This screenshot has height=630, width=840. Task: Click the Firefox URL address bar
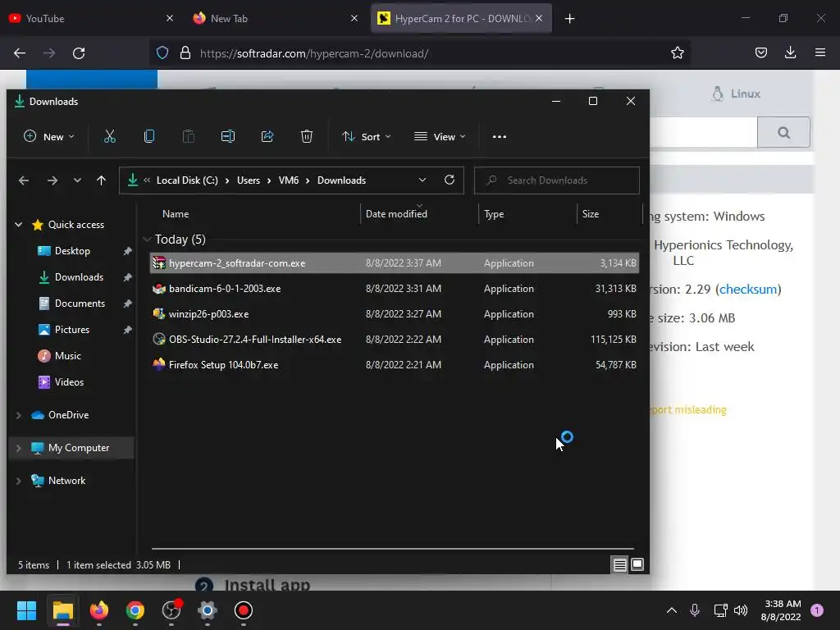coord(420,53)
